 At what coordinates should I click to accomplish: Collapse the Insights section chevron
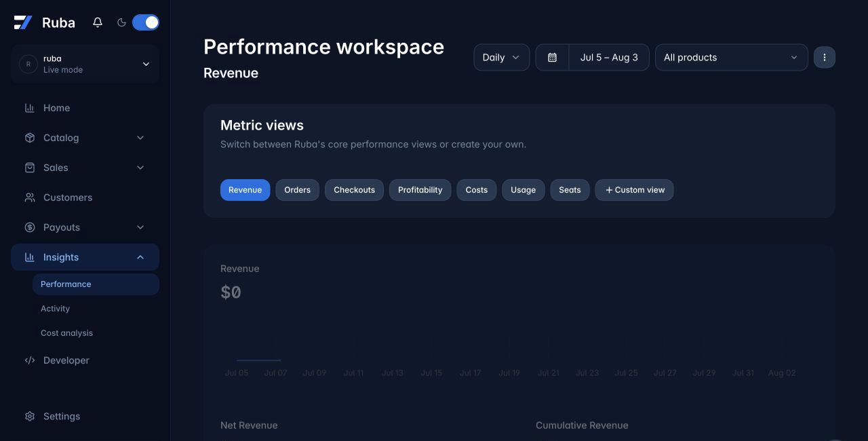140,257
